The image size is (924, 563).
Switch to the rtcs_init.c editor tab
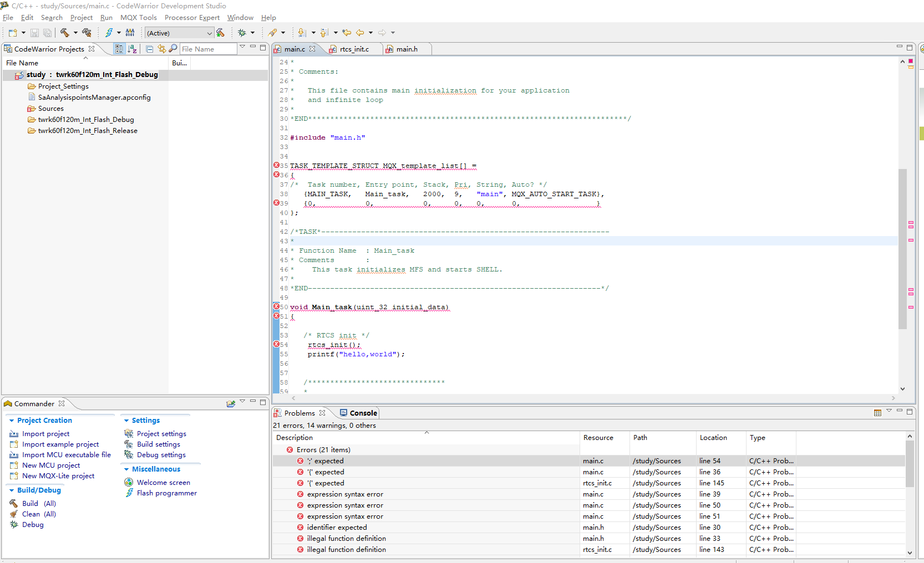(354, 49)
